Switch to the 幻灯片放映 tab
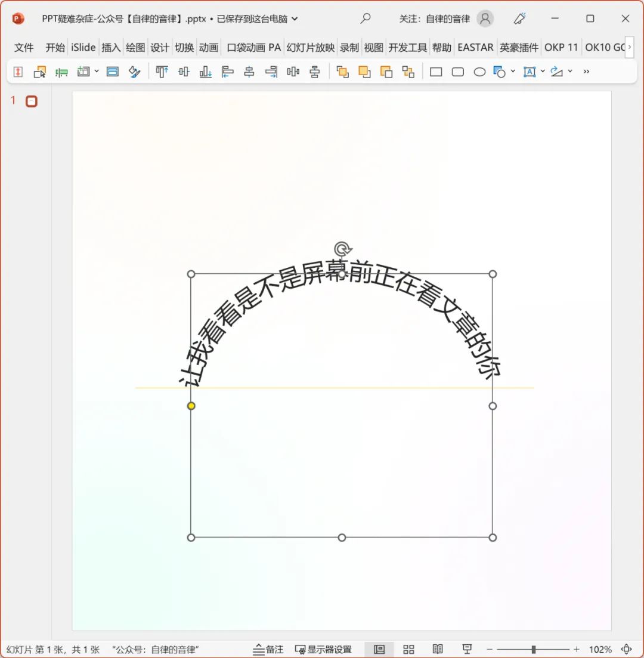This screenshot has height=658, width=644. pyautogui.click(x=311, y=47)
